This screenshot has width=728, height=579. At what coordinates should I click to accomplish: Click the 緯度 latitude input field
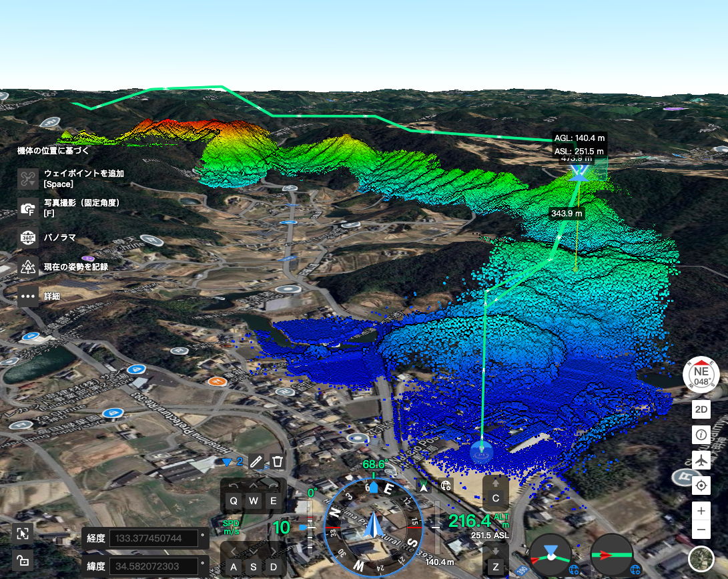click(x=153, y=566)
